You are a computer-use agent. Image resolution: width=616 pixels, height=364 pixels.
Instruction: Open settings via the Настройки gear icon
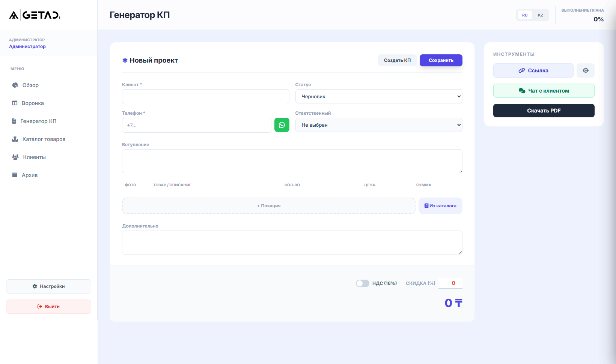click(35, 286)
